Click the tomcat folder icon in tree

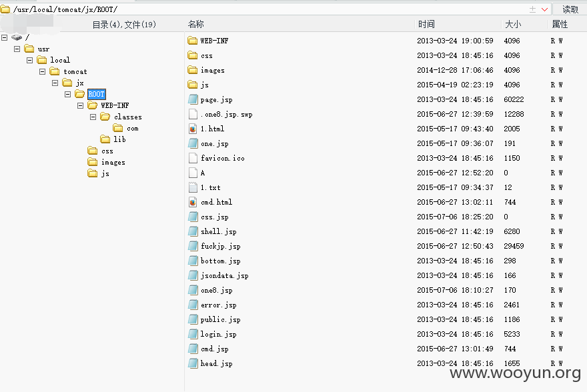55,71
